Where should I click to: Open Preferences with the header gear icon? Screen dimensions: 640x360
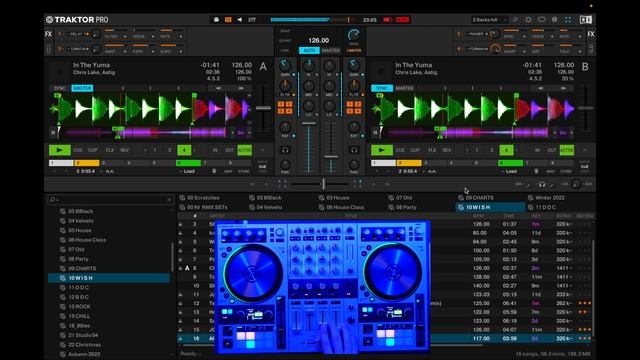point(529,20)
